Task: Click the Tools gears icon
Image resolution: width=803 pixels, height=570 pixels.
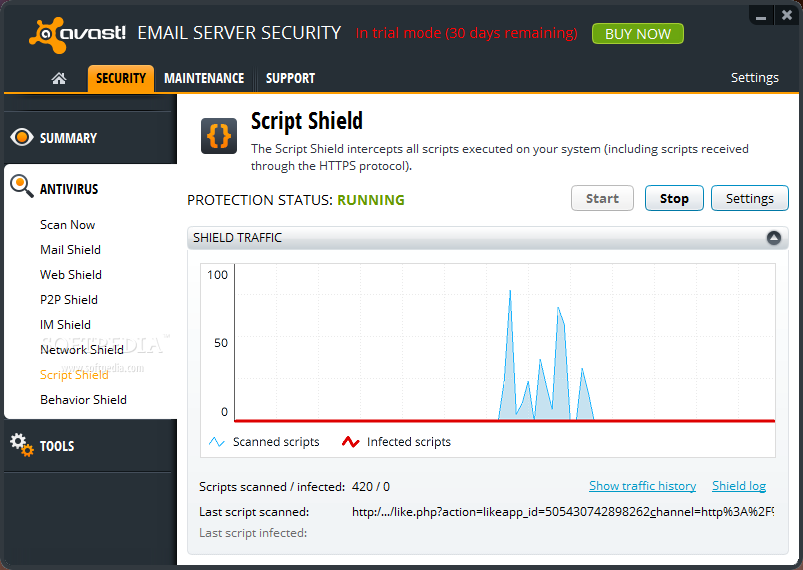Action: (x=22, y=445)
